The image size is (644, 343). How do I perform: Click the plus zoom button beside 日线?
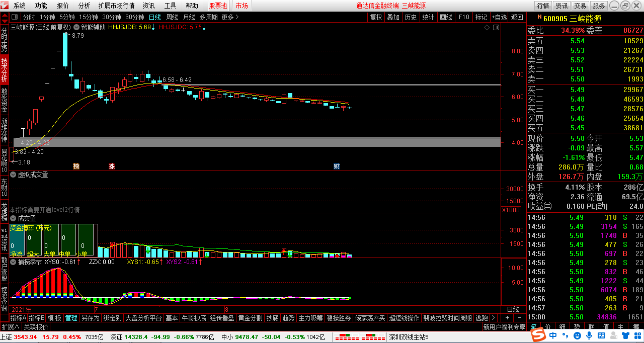pyautogui.click(x=507, y=318)
